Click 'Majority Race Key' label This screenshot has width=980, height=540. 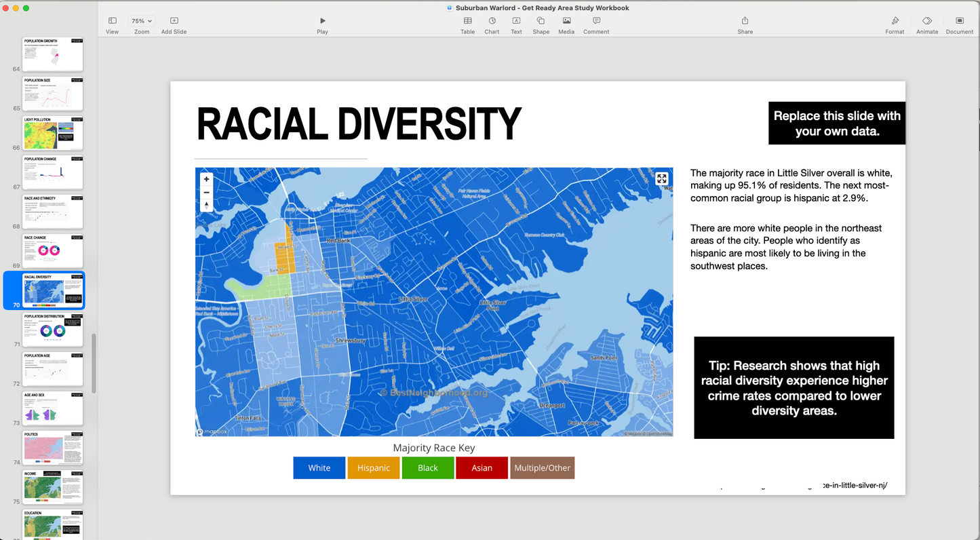[x=434, y=448]
